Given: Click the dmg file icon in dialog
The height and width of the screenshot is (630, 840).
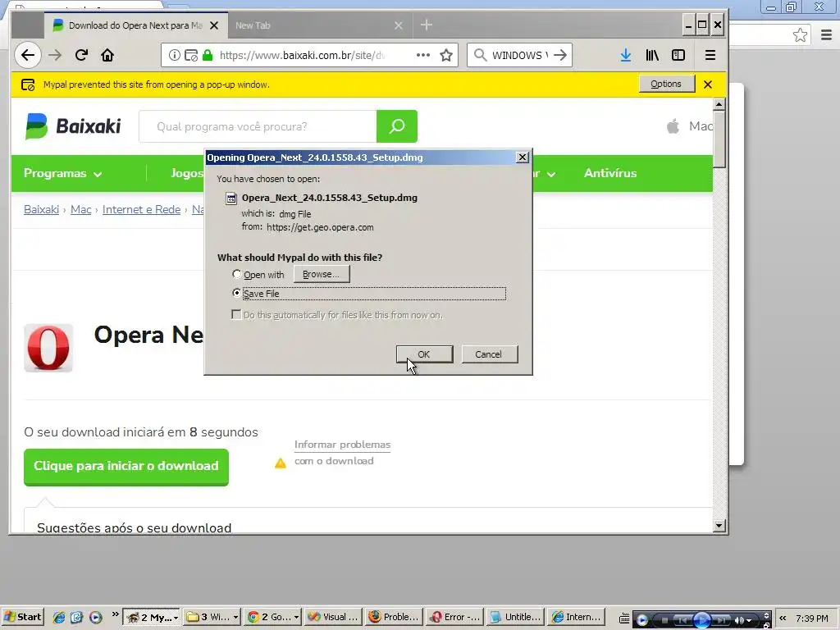Looking at the screenshot, I should (231, 199).
